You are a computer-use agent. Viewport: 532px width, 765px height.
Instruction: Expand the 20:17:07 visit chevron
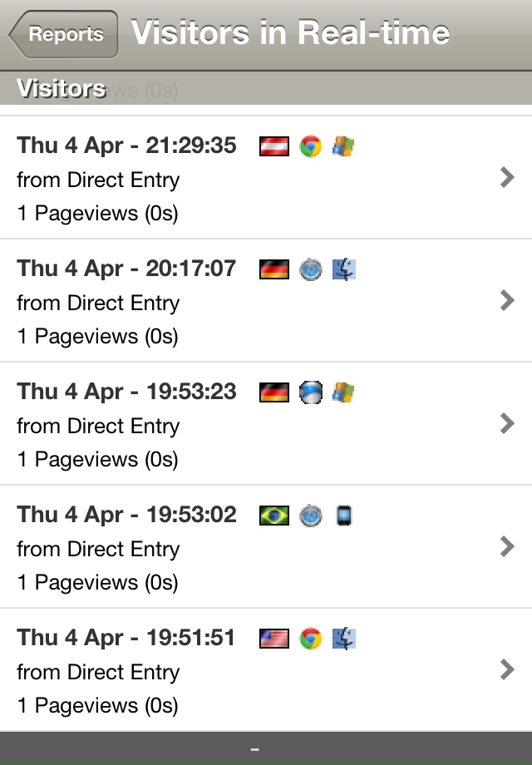tap(507, 301)
